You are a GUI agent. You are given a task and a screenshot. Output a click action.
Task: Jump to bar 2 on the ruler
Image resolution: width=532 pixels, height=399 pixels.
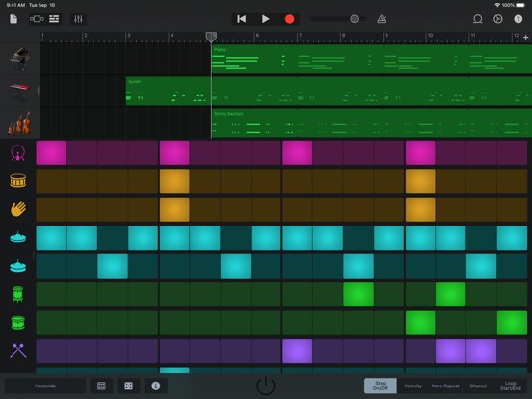tap(86, 36)
